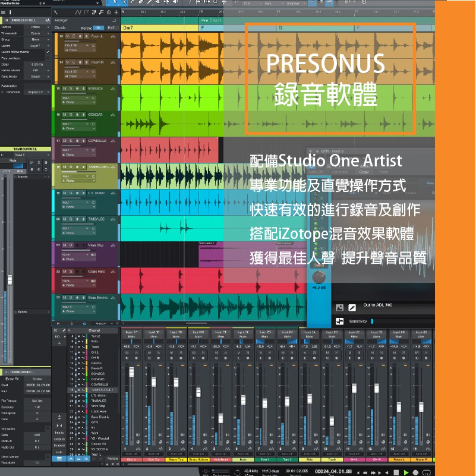Viewport: 476px width, 476px height.
Task: Click the Stop button in transport bar
Action: click(x=396, y=472)
